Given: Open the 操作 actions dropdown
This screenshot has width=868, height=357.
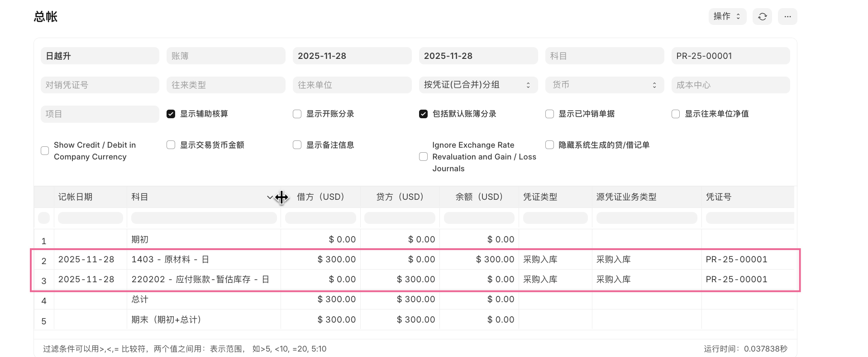Looking at the screenshot, I should 727,17.
